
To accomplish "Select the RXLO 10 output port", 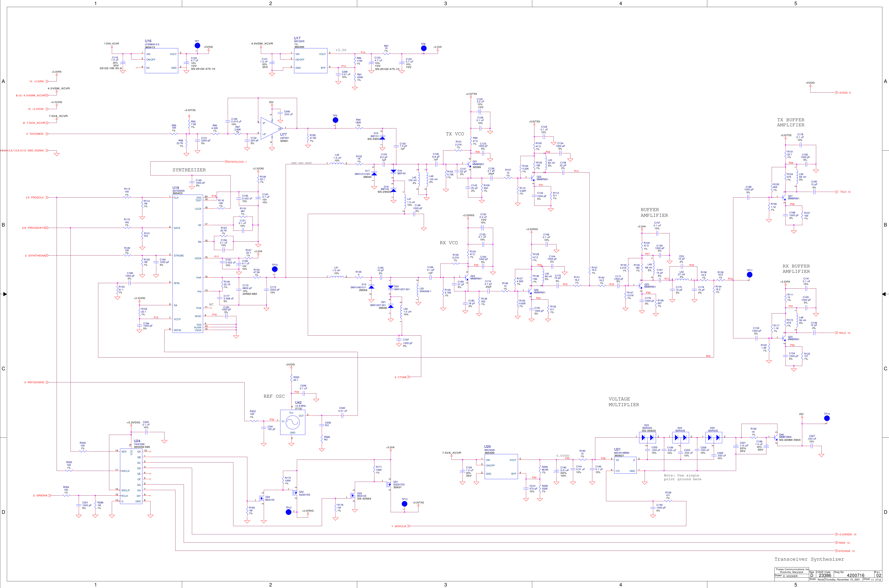I will (x=843, y=333).
